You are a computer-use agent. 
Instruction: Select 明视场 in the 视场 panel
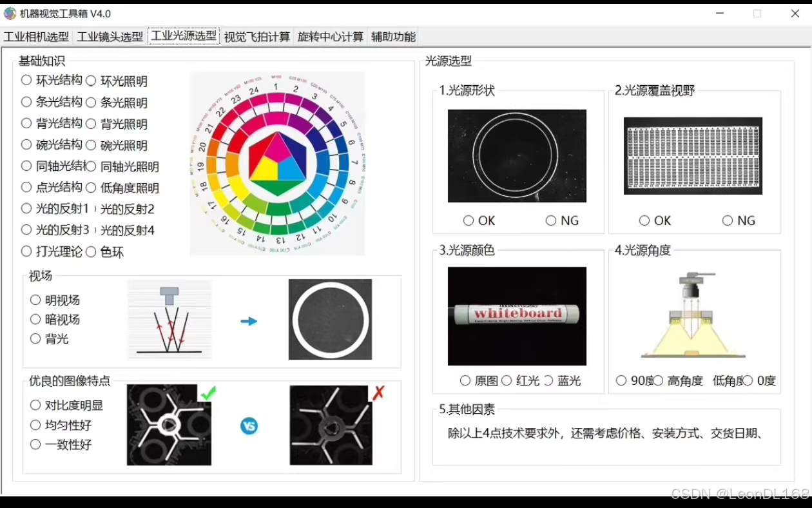click(x=36, y=299)
